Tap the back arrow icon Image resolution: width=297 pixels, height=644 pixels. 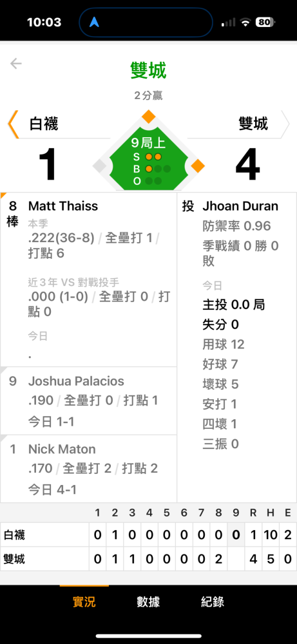(x=16, y=63)
